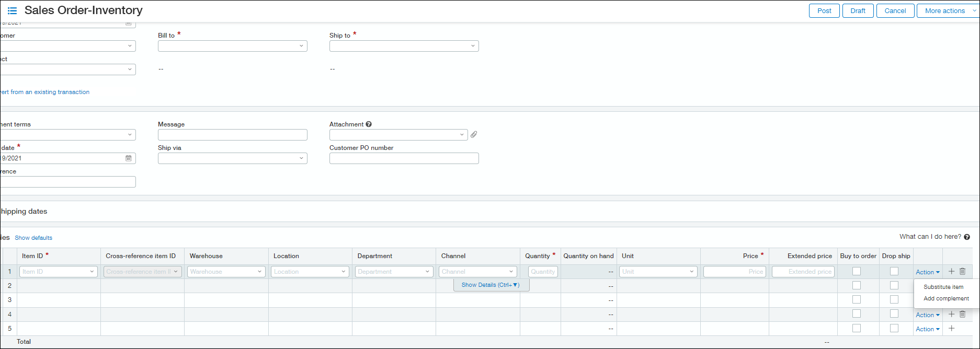Delete row 4 using the trash icon

pyautogui.click(x=962, y=315)
